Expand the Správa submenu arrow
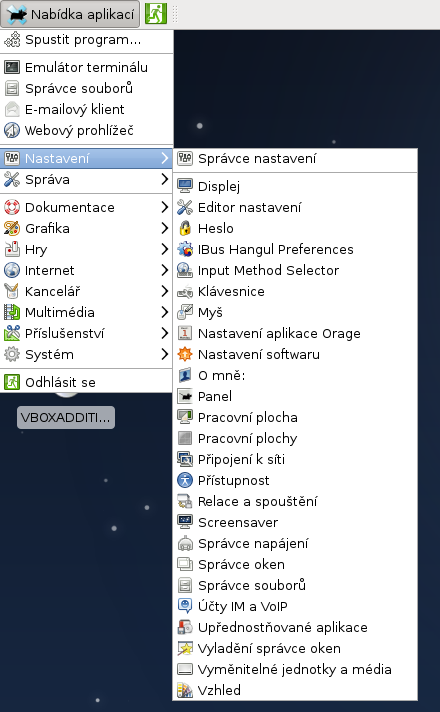This screenshot has width=440, height=712. pyautogui.click(x=165, y=179)
